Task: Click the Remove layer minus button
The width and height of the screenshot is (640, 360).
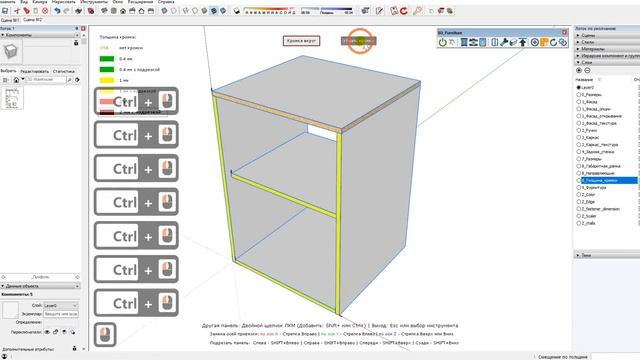Action: (587, 71)
